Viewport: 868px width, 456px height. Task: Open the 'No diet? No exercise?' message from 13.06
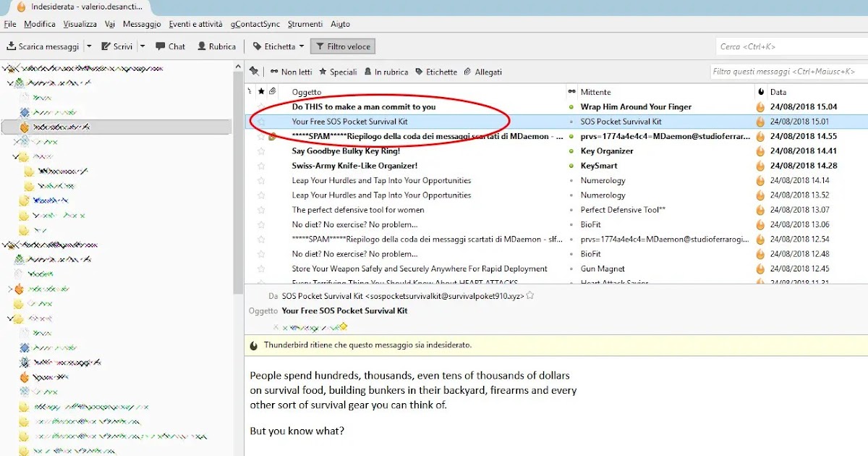(355, 224)
